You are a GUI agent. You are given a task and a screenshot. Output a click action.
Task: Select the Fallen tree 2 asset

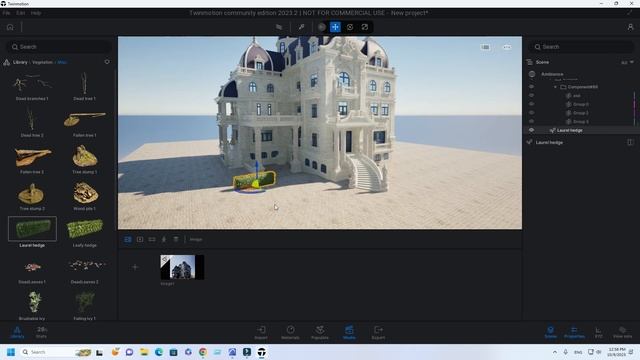tap(32, 160)
